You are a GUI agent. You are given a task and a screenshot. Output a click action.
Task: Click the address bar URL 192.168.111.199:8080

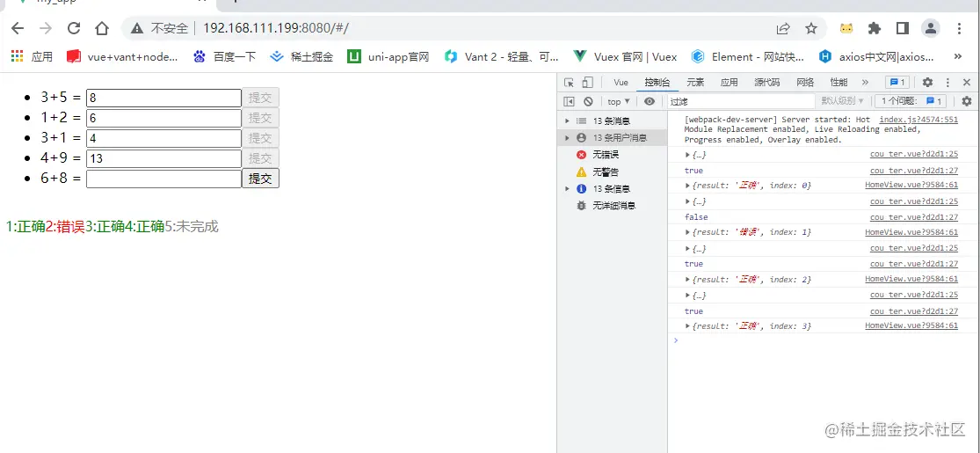276,28
